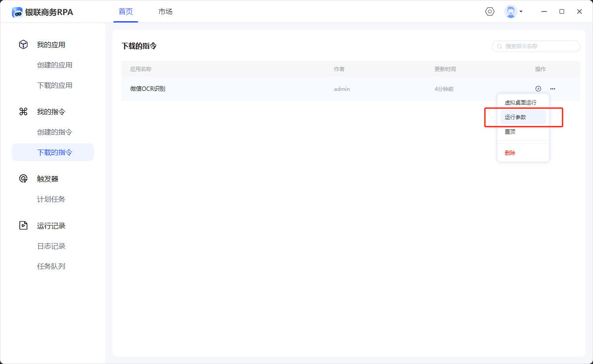Select 置顶 to pin the instruction
This screenshot has height=364, width=593.
click(510, 131)
